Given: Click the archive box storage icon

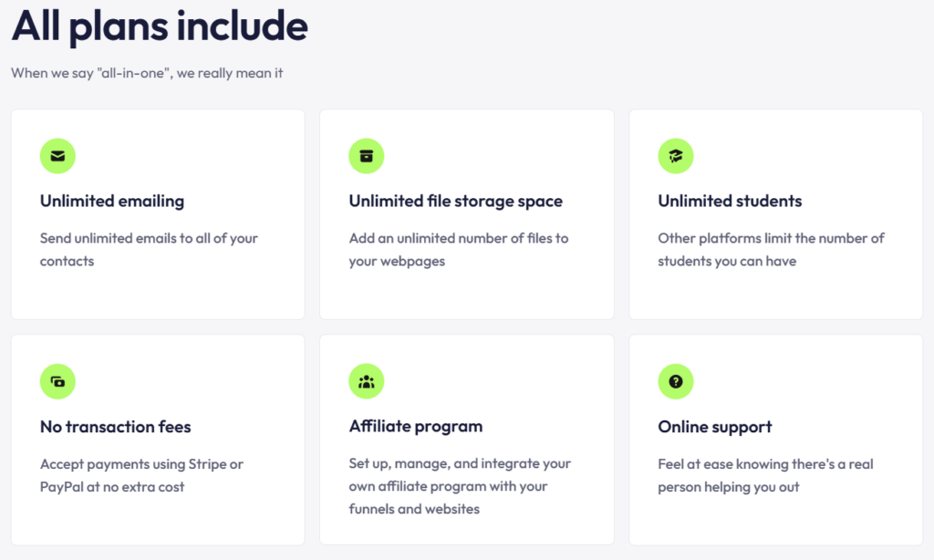Looking at the screenshot, I should [x=367, y=156].
